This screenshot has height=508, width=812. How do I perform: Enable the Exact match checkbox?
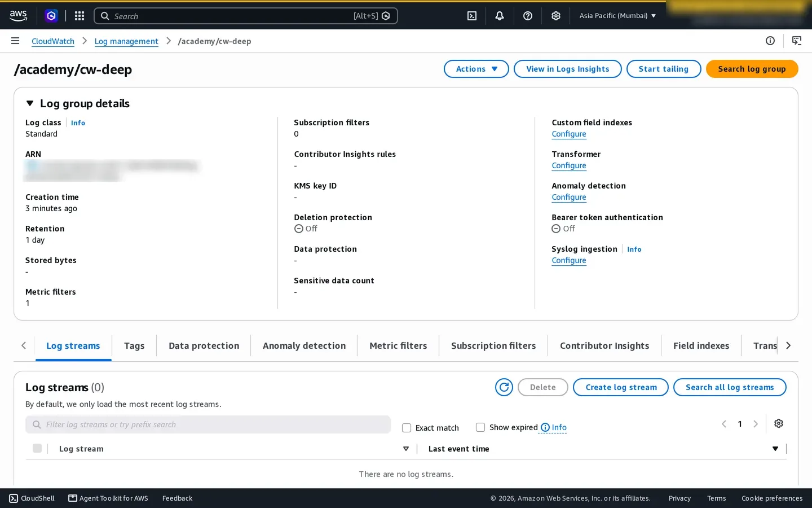pos(407,428)
